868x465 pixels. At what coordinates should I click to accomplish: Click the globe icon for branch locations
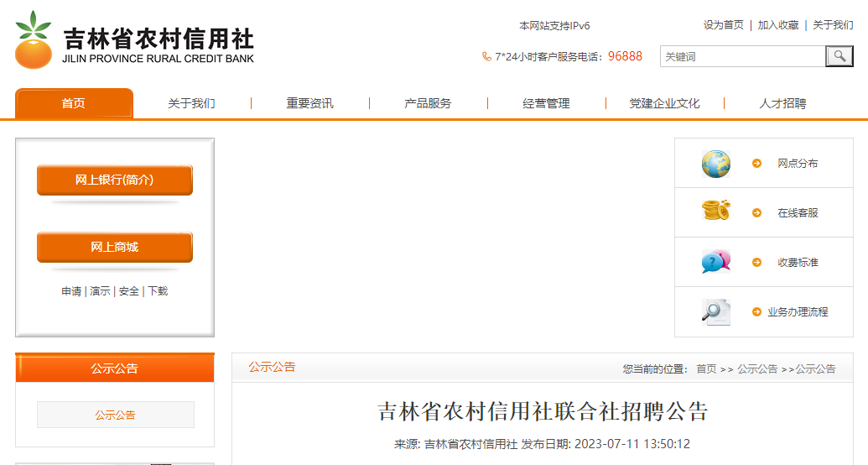[716, 164]
